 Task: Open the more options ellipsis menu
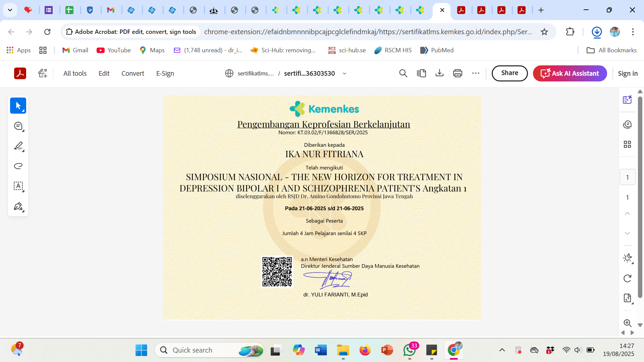476,73
